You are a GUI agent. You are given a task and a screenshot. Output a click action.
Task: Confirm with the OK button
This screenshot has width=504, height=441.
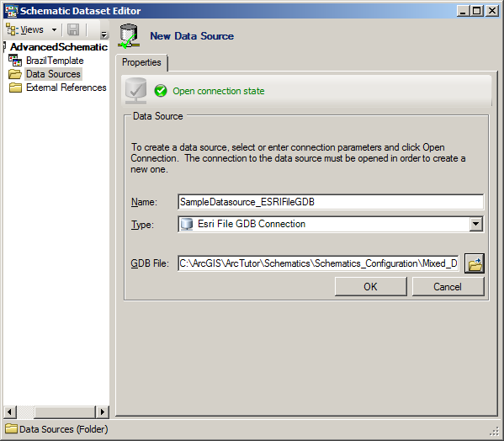click(x=370, y=286)
